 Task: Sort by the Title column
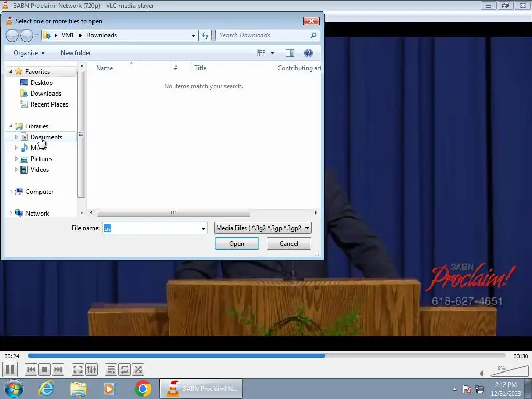(x=232, y=68)
